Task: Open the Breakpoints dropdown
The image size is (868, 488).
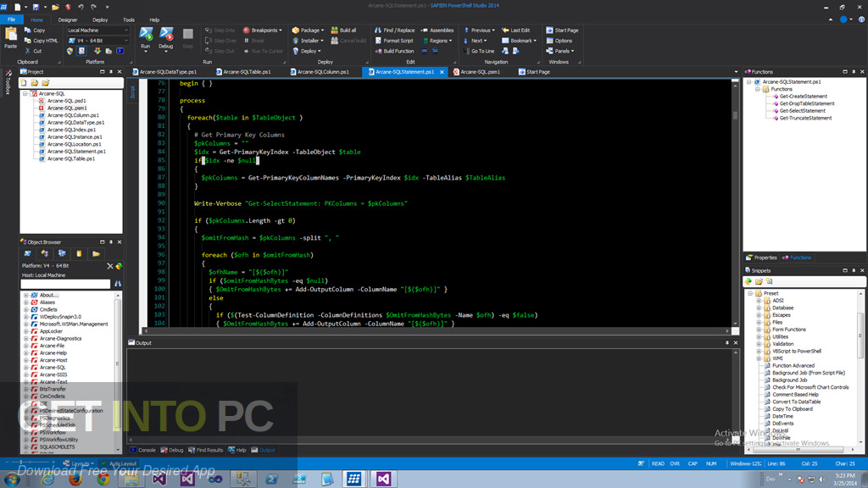Action: [x=263, y=30]
